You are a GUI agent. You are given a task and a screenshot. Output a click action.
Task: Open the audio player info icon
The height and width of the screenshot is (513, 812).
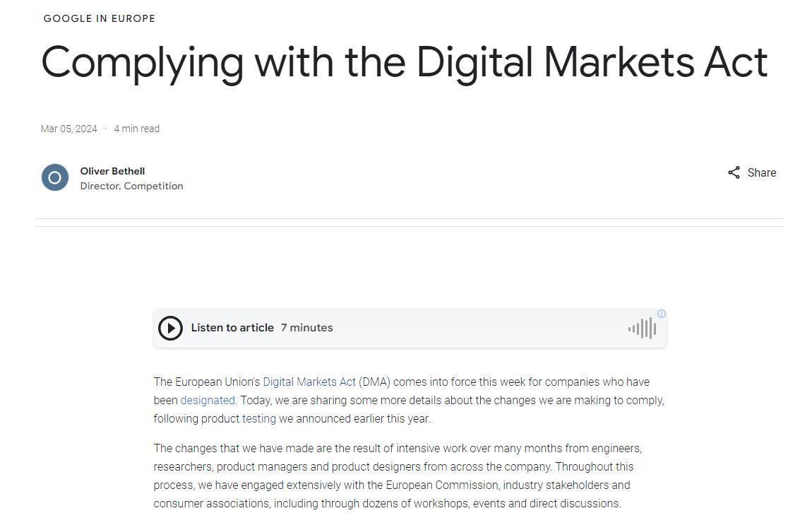coord(662,314)
